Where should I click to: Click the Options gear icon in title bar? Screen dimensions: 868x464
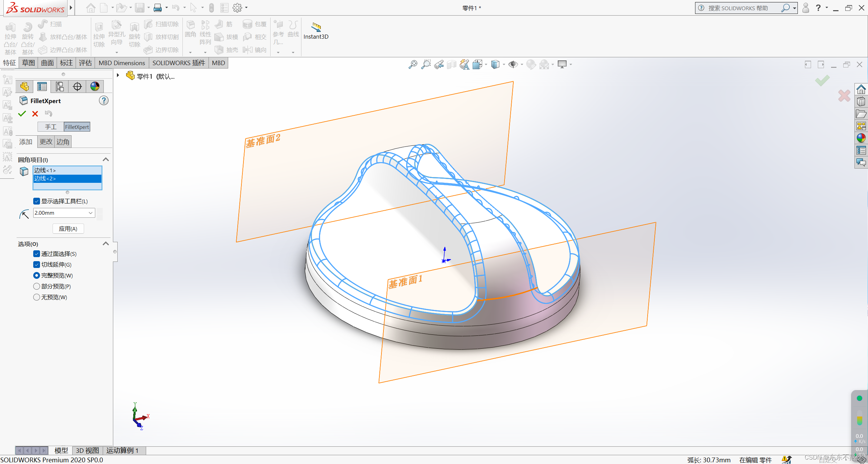pyautogui.click(x=237, y=8)
